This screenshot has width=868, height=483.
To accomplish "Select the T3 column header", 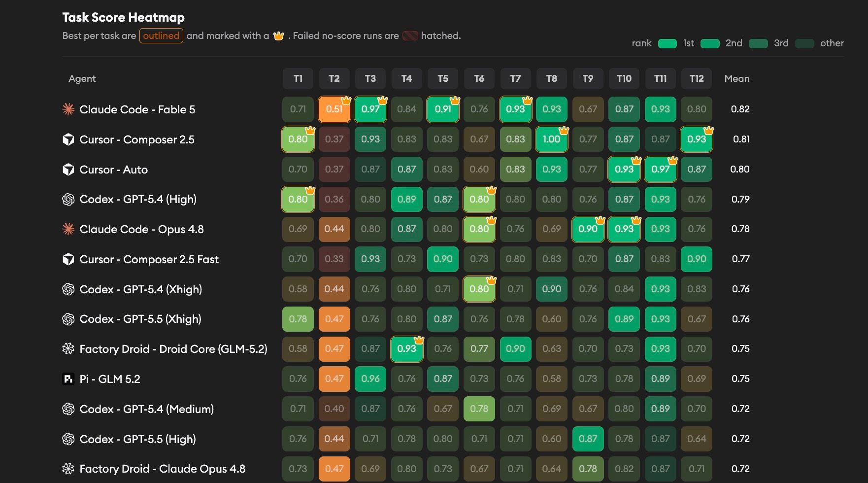I will click(370, 78).
